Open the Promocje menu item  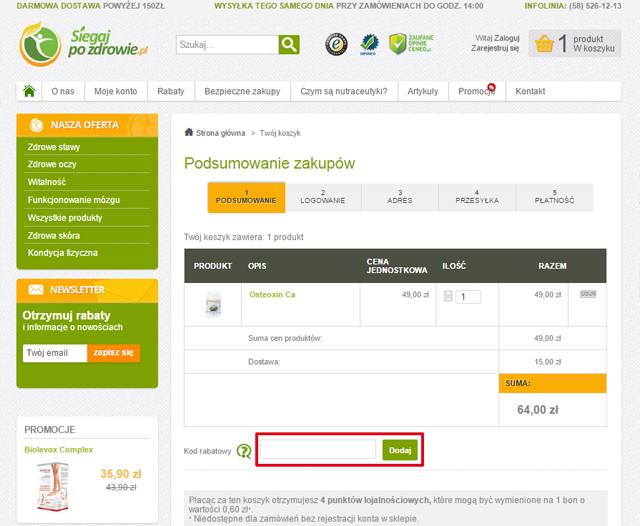pyautogui.click(x=476, y=91)
